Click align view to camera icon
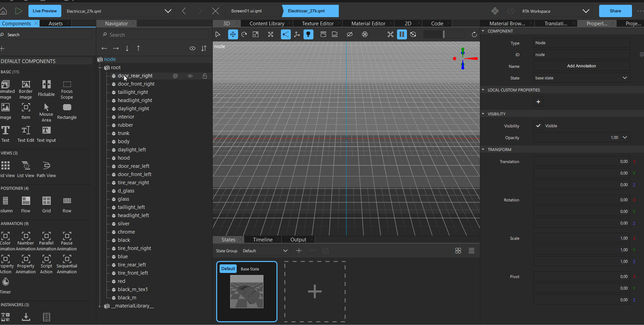Viewport: 644px width, 325px height. pos(335,34)
